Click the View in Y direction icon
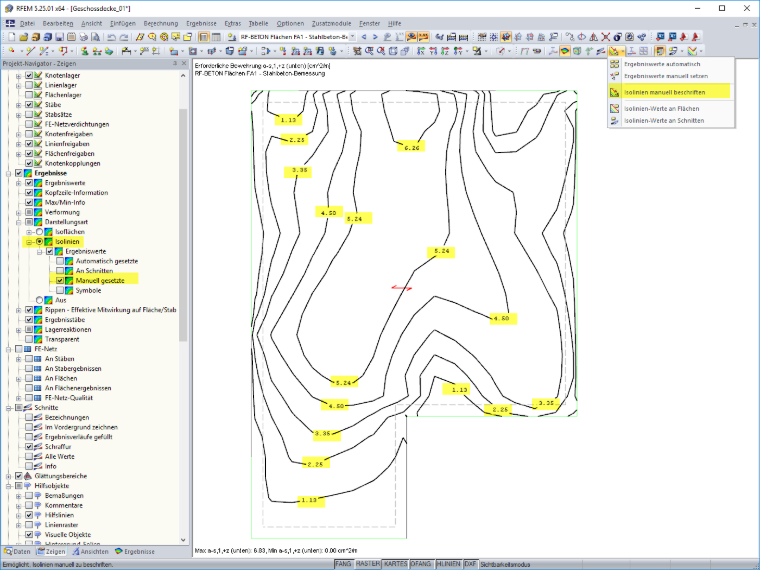760x570 pixels. [433, 51]
